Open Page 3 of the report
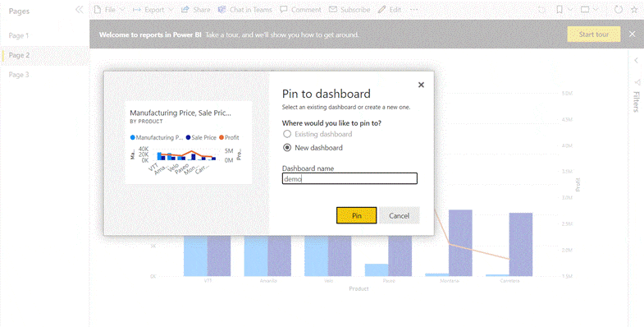Screen dimensions: 644x327 pyautogui.click(x=19, y=75)
